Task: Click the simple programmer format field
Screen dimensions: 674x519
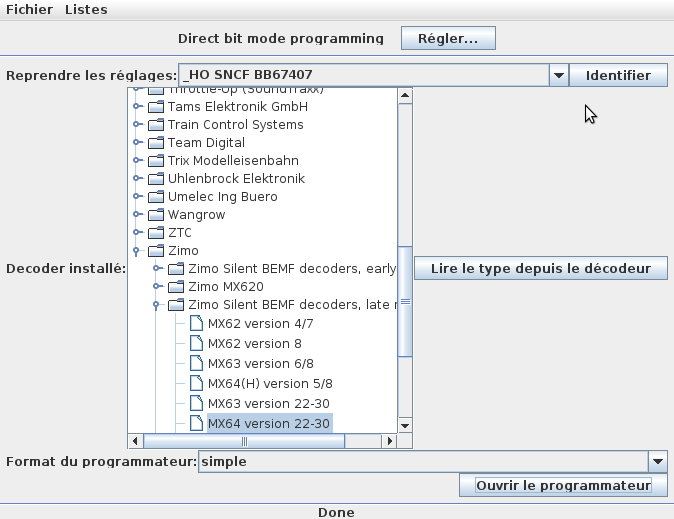Action: (423, 461)
